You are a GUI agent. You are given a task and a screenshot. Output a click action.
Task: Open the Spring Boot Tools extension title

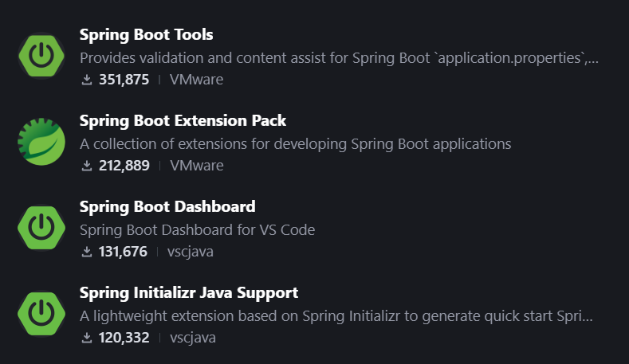point(146,35)
